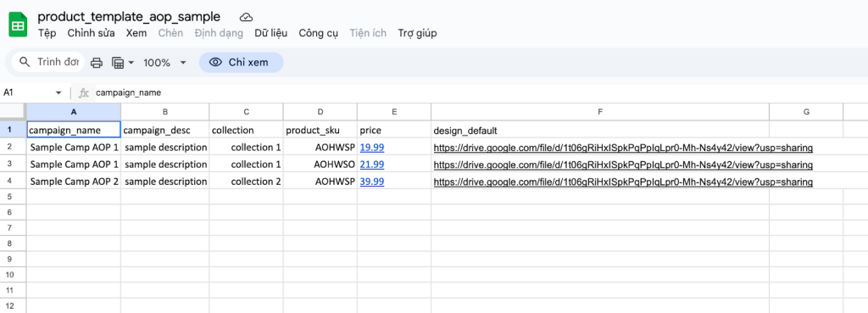Click the Trình đơn search menus box
This screenshot has width=868, height=313.
coord(48,62)
